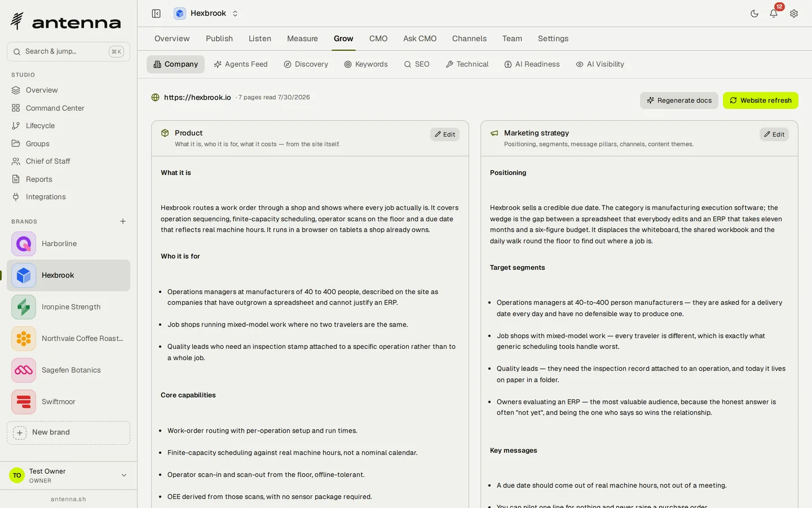
Task: Click the antenna.sh footer text
Action: [x=68, y=500]
